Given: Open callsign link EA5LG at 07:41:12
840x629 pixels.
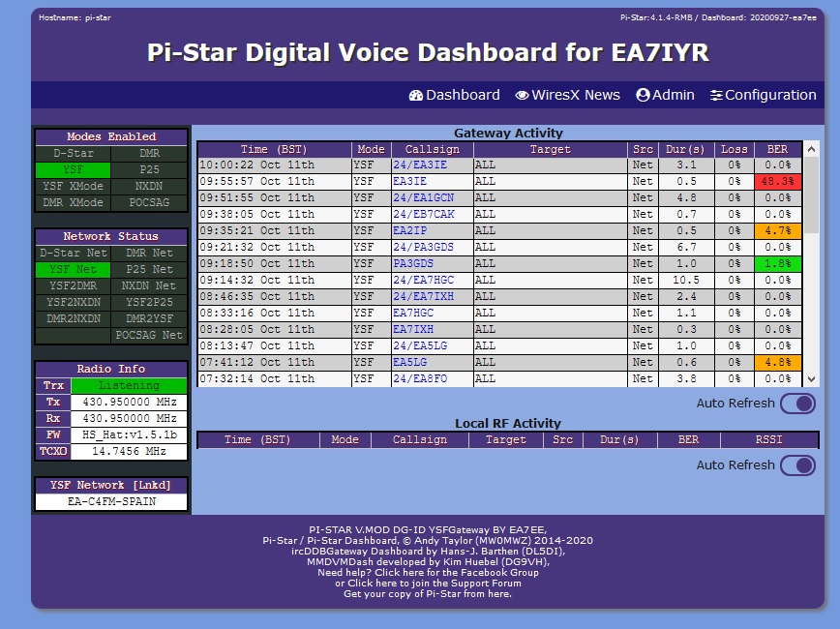Looking at the screenshot, I should 409,362.
